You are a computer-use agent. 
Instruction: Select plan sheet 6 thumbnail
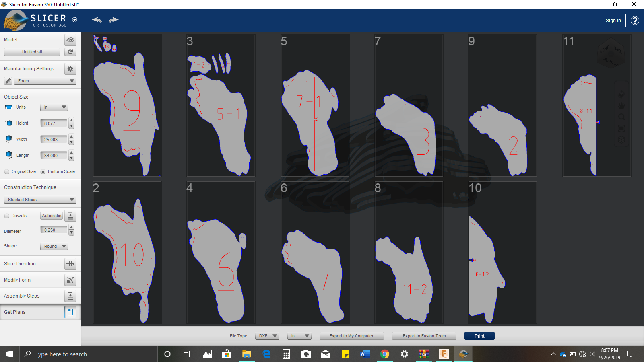coord(315,252)
